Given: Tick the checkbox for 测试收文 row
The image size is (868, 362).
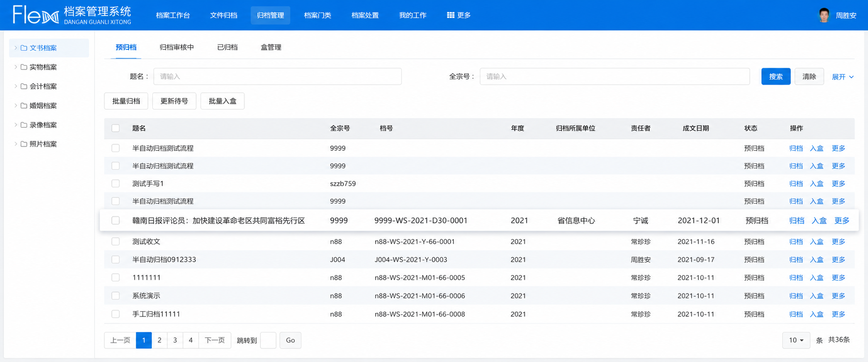Looking at the screenshot, I should point(116,242).
